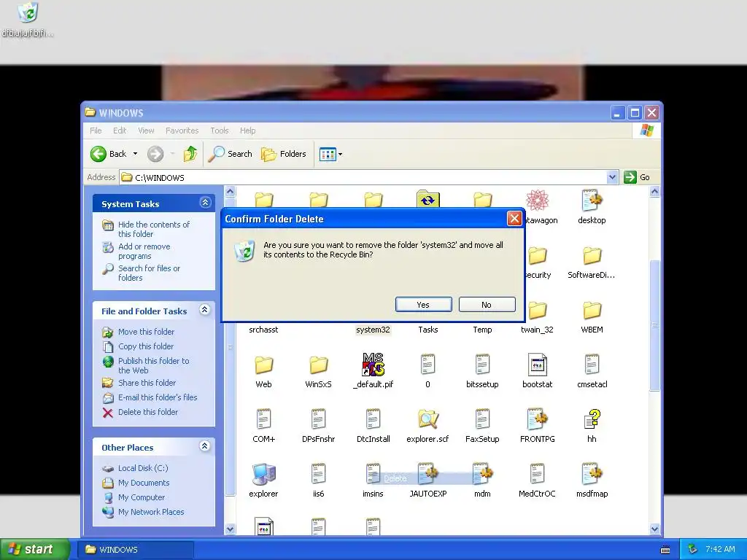Select the _default.pif MS-DOS icon

pyautogui.click(x=373, y=365)
